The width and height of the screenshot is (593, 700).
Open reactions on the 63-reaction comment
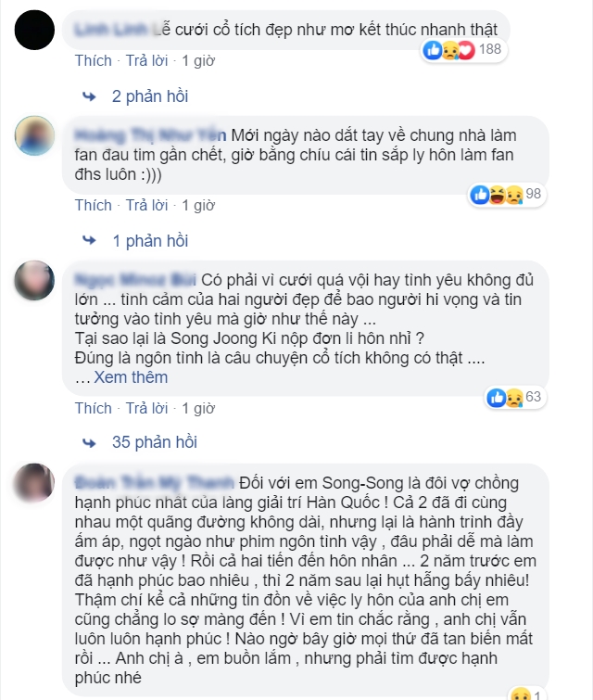(515, 398)
